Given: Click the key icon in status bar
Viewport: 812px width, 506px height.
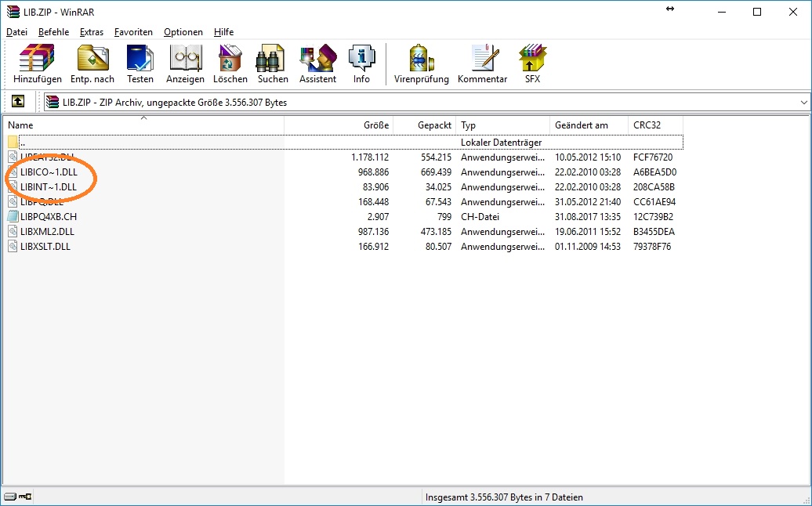Looking at the screenshot, I should pyautogui.click(x=25, y=497).
